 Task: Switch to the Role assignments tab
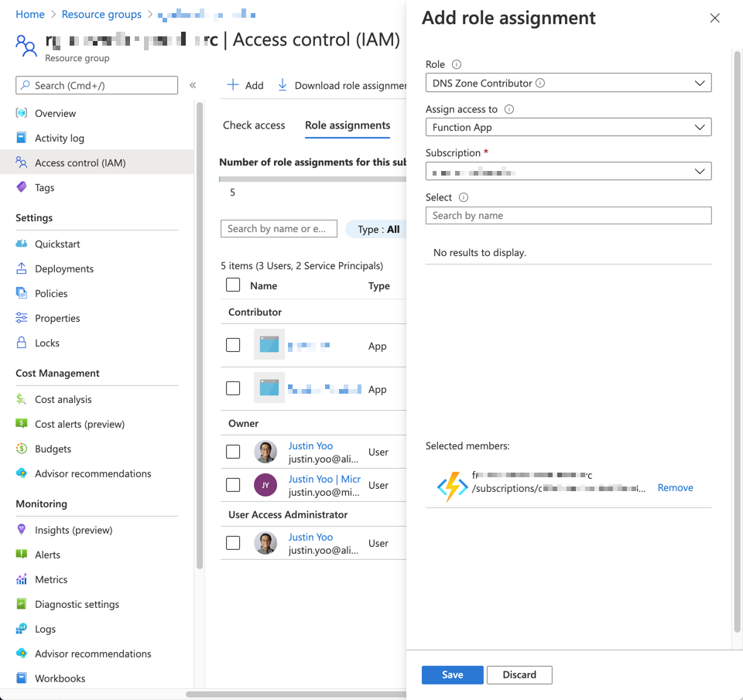pyautogui.click(x=348, y=125)
